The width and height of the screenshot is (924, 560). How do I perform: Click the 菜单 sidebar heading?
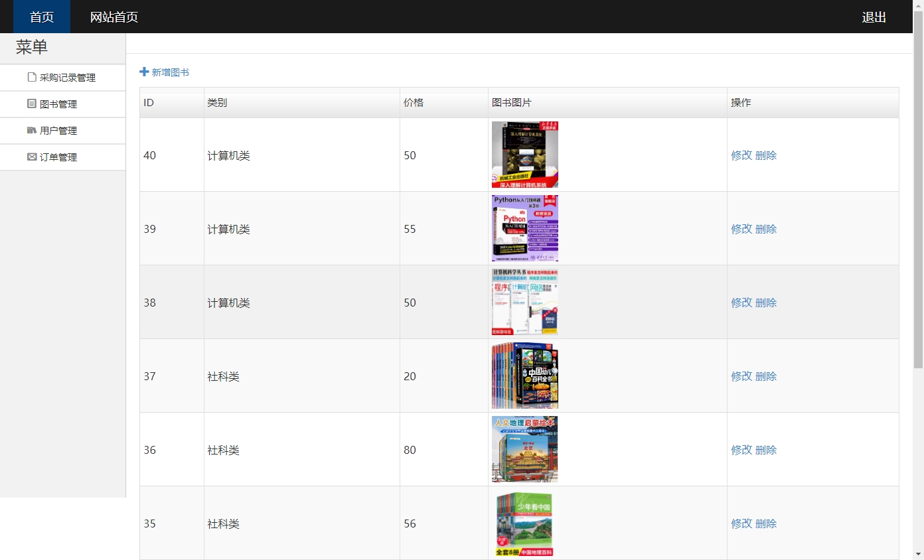tap(32, 47)
